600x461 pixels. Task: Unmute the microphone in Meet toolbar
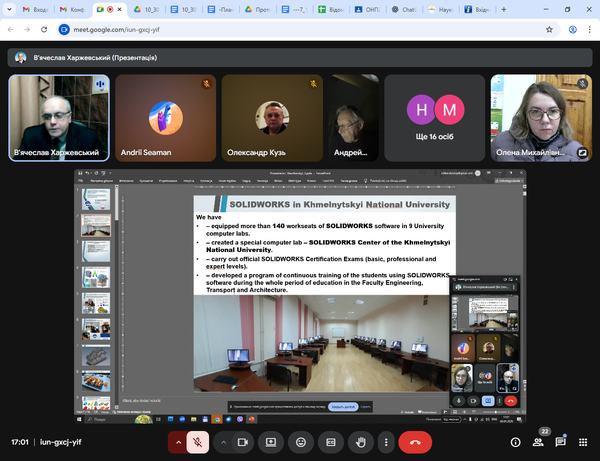(199, 441)
